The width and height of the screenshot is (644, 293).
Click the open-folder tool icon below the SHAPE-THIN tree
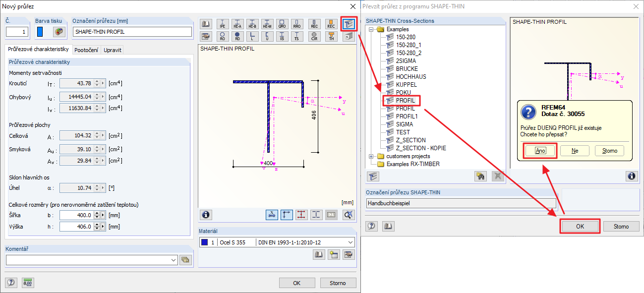pos(479,176)
